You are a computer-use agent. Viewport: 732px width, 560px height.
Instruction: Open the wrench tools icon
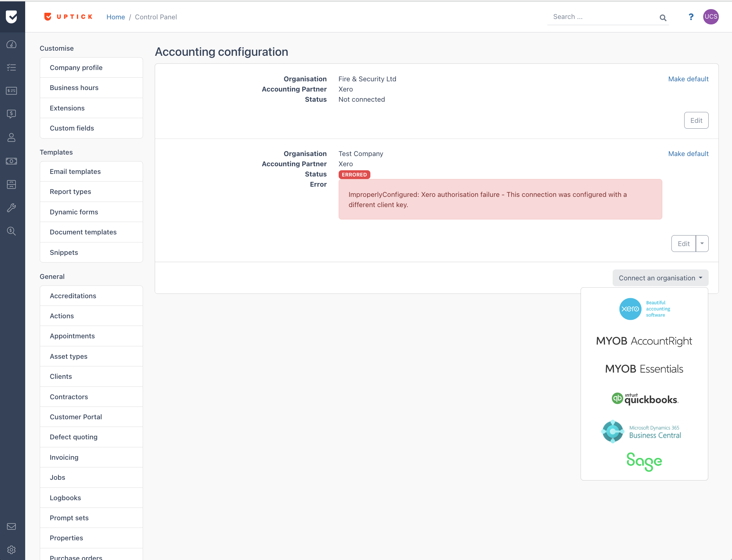click(12, 208)
